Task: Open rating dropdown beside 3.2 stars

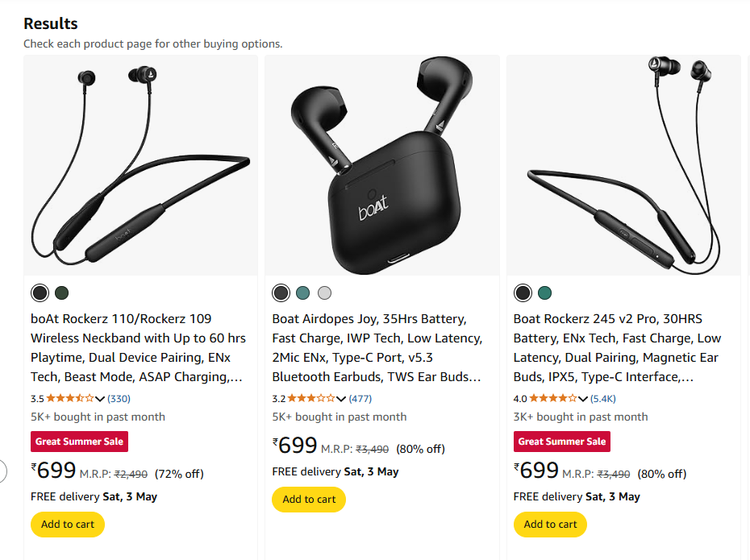Action: point(341,399)
